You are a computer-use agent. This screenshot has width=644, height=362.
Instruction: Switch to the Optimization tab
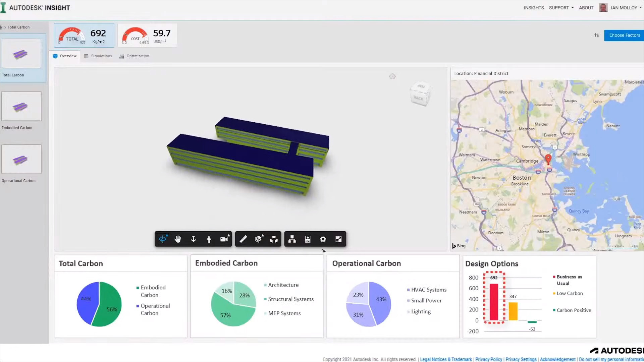tap(134, 56)
